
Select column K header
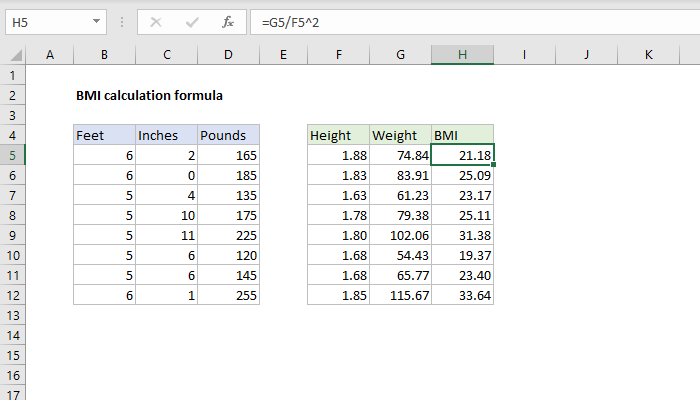click(x=648, y=55)
